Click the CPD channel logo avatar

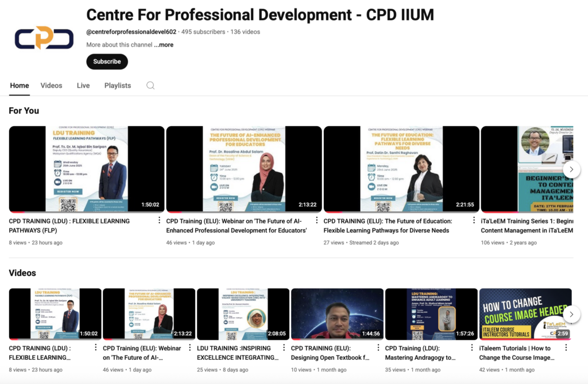pos(44,38)
